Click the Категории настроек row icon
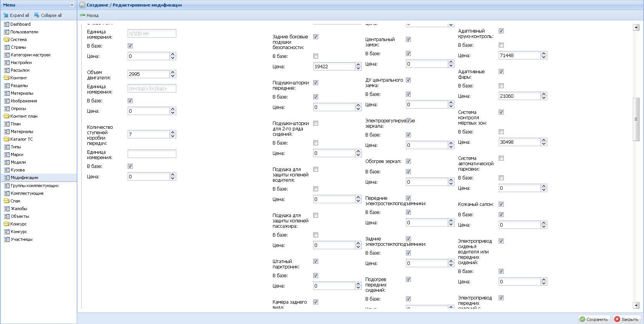This screenshot has width=644, height=324. pyautogui.click(x=7, y=55)
